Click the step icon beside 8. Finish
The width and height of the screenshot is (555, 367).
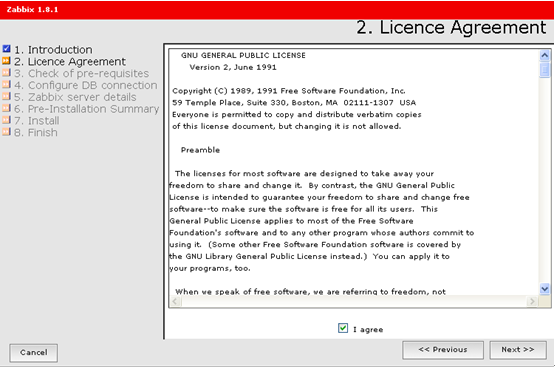pyautogui.click(x=6, y=132)
